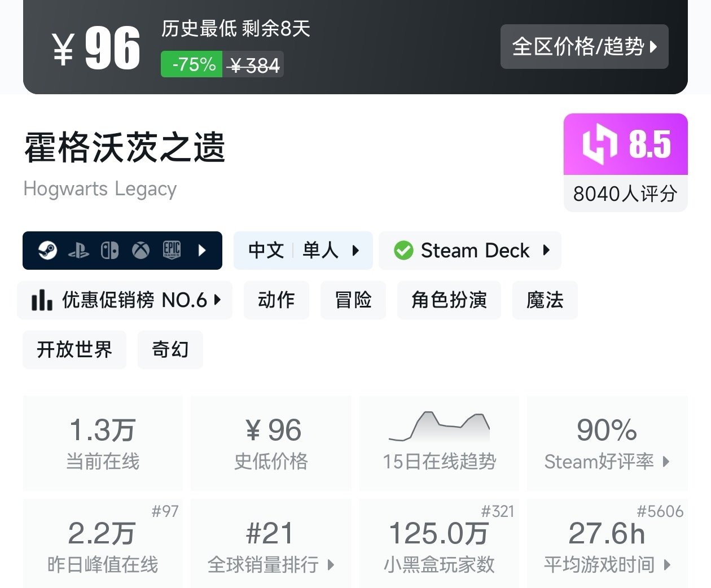
Task: Click the Epic Games platform icon
Action: [x=172, y=249]
